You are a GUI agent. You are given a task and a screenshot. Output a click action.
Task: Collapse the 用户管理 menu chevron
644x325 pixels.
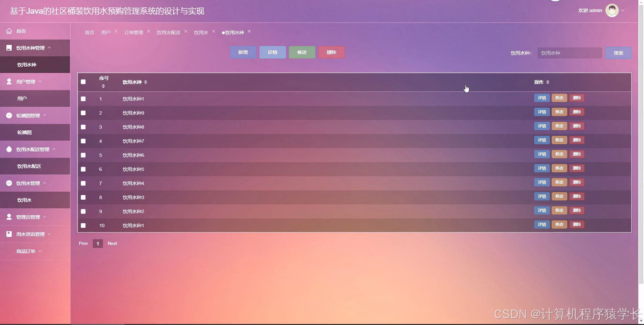[40, 81]
